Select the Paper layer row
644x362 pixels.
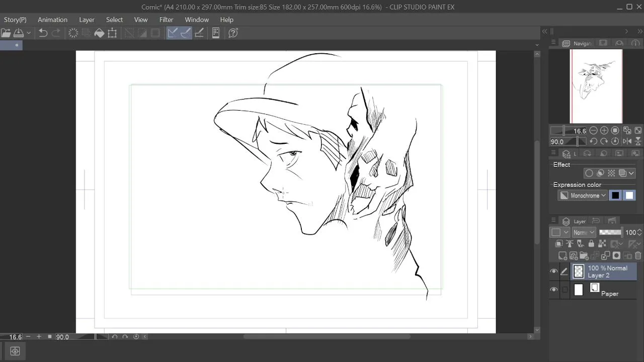pos(604,290)
